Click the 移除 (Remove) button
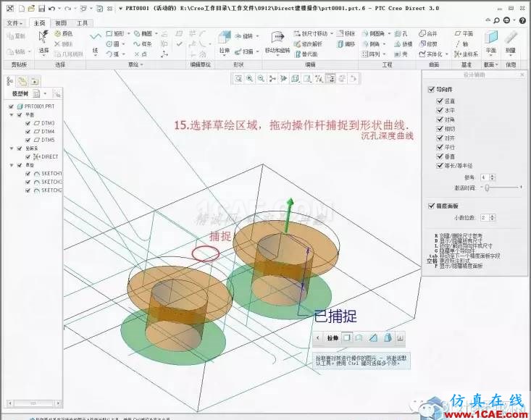The image size is (531, 420). 346,34
